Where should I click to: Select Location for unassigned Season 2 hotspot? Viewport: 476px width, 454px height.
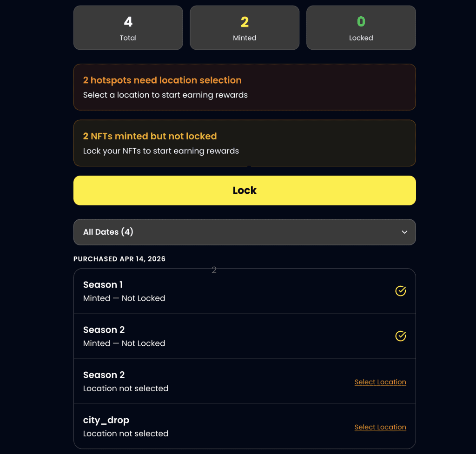click(x=380, y=382)
